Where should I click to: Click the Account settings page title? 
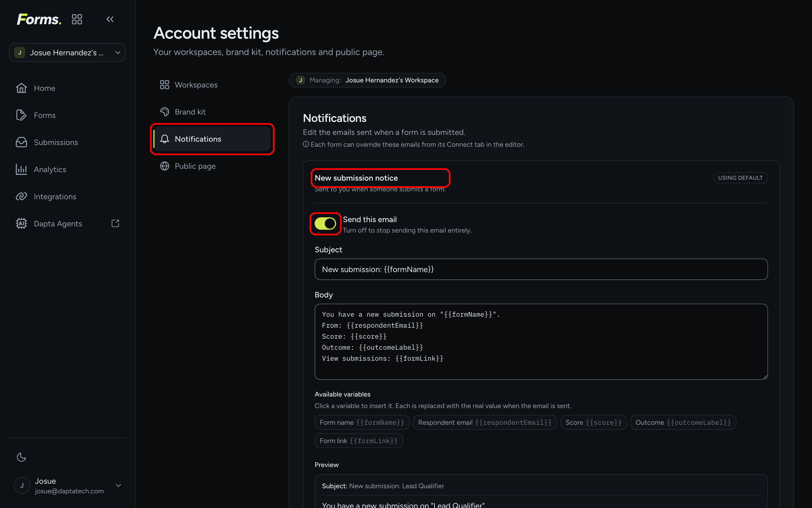pyautogui.click(x=216, y=33)
